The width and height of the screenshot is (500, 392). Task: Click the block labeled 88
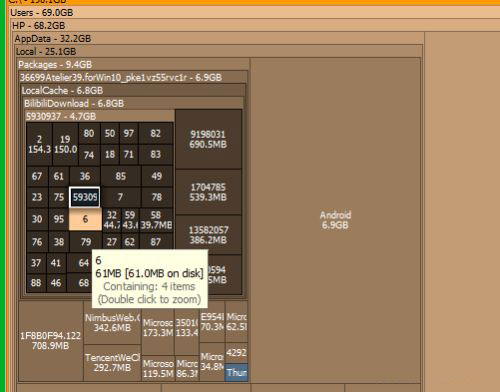point(36,283)
